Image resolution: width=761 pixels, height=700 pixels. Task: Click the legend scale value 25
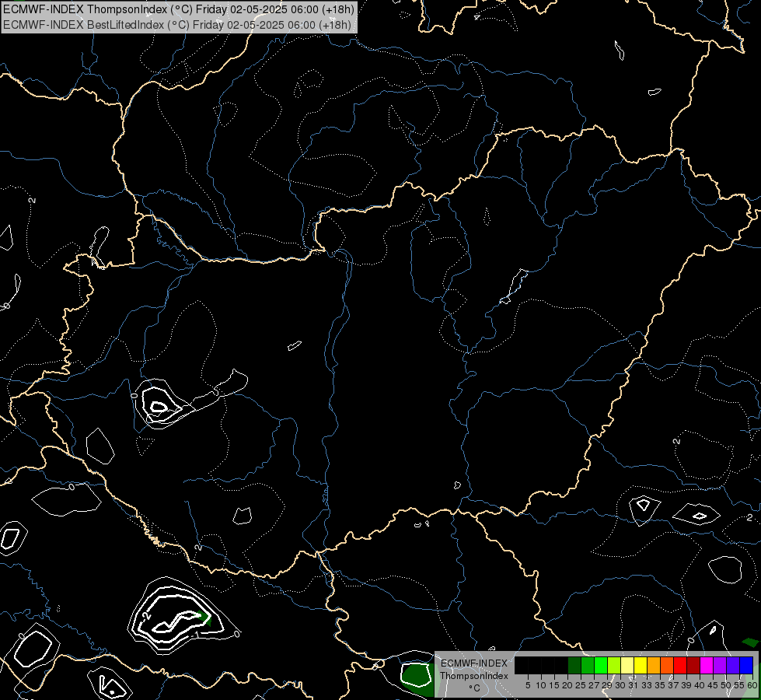[581, 685]
